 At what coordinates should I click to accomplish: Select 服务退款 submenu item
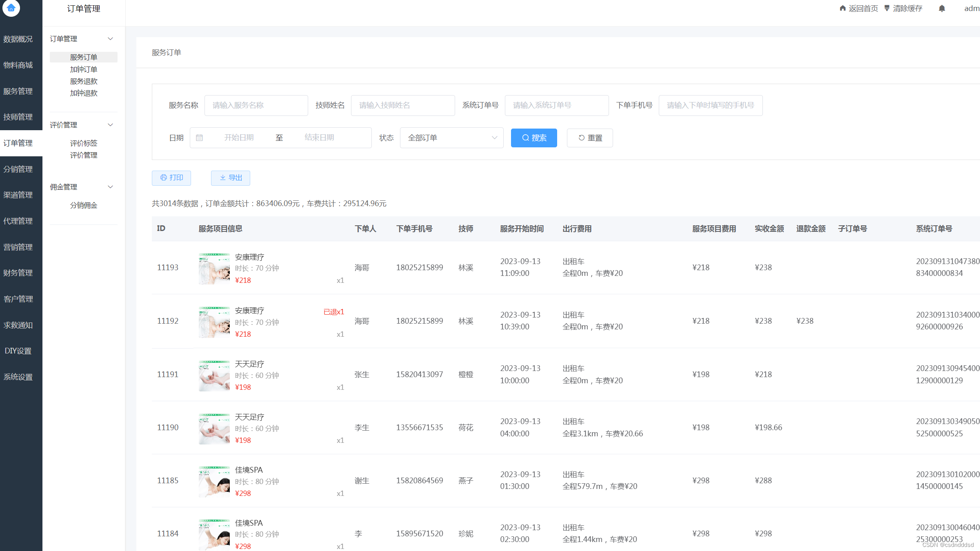84,81
